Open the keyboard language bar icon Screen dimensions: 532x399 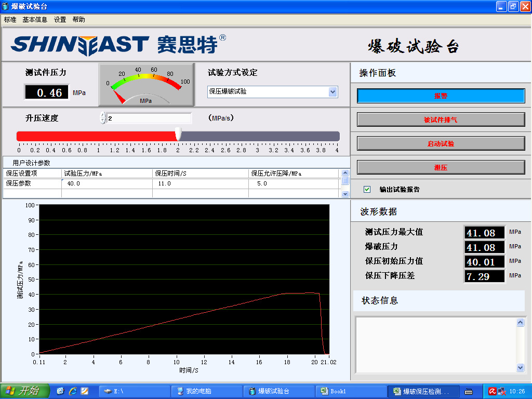pos(468,391)
